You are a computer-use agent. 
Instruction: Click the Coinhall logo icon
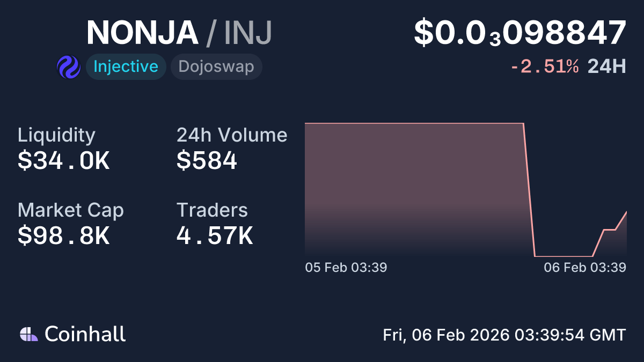pos(29,334)
